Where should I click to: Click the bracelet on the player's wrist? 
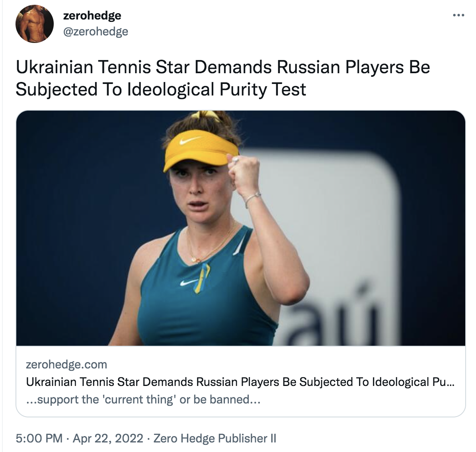(253, 199)
